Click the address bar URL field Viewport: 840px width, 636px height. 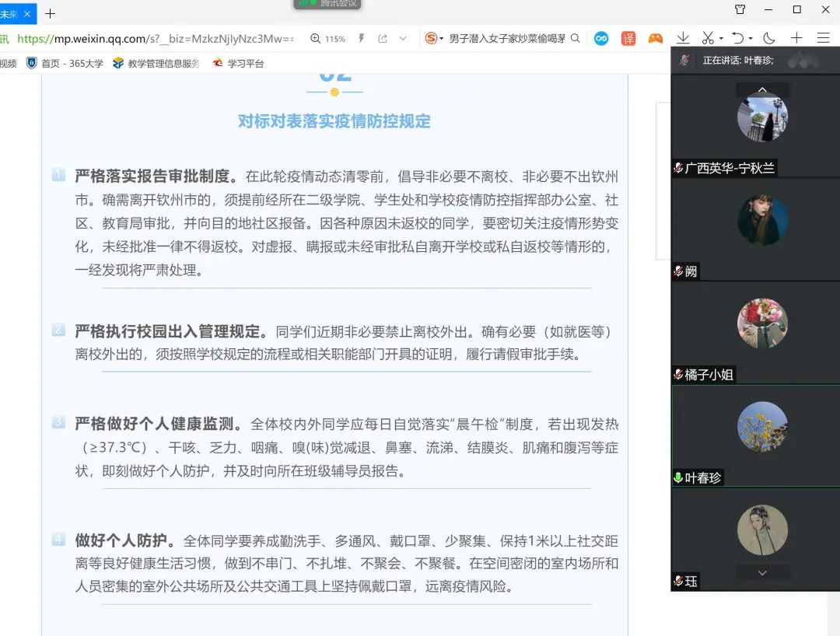click(x=156, y=38)
